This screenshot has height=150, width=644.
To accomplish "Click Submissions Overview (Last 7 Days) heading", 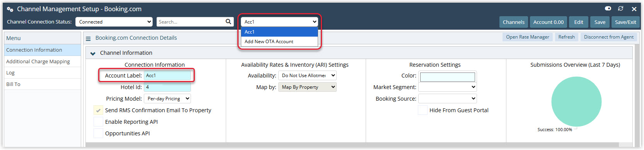I will point(575,65).
